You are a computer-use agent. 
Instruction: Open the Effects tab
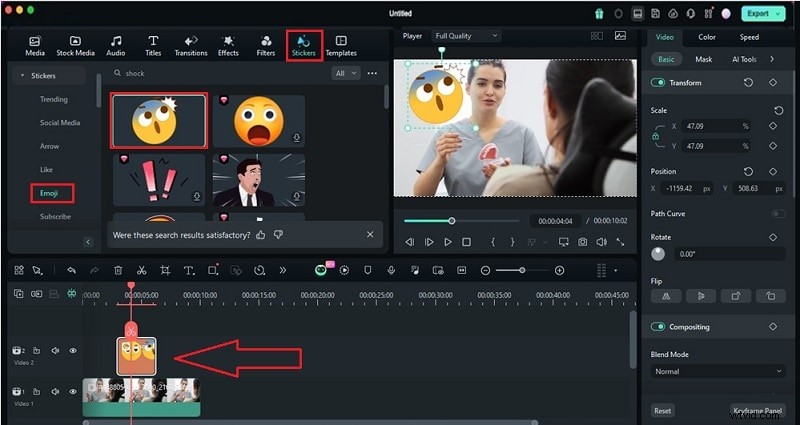click(x=228, y=46)
